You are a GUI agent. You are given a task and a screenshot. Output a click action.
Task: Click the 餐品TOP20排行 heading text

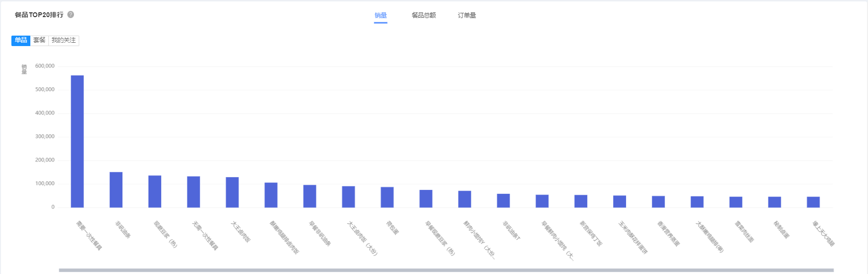(x=39, y=15)
